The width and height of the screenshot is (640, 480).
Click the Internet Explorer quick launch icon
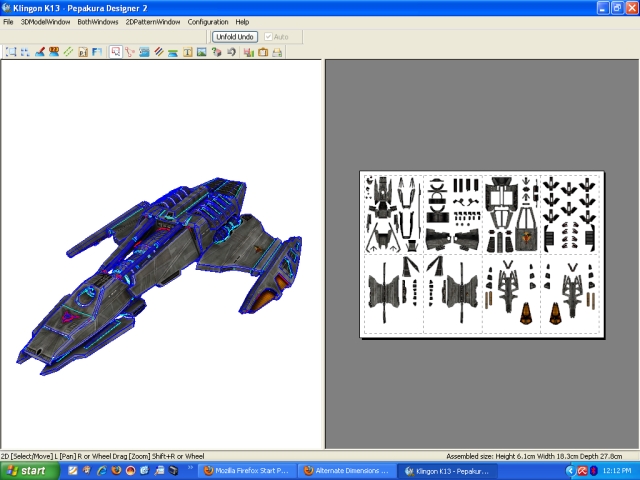102,471
